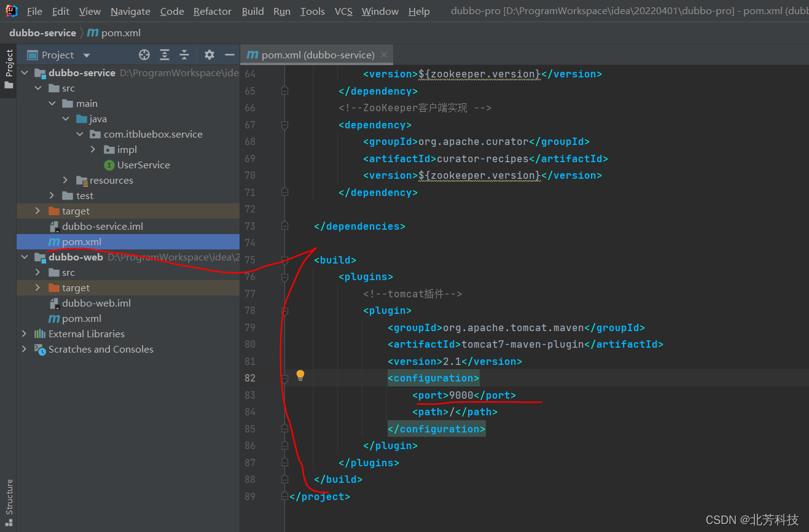Image resolution: width=809 pixels, height=532 pixels.
Task: Click the resources folder icon
Action: click(82, 181)
